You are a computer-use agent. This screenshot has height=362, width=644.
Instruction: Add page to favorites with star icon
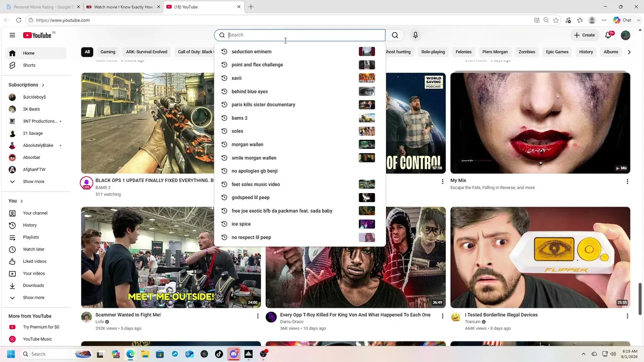[x=556, y=20]
